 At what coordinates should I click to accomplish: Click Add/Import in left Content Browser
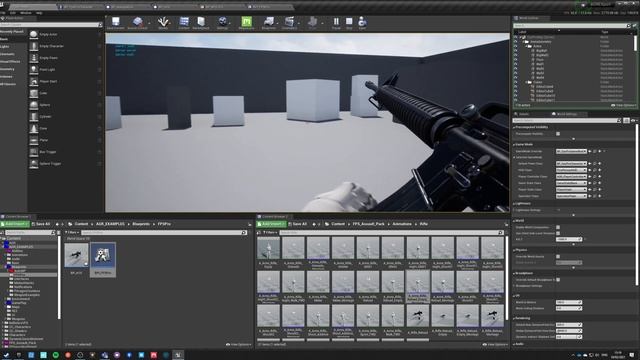click(x=15, y=224)
